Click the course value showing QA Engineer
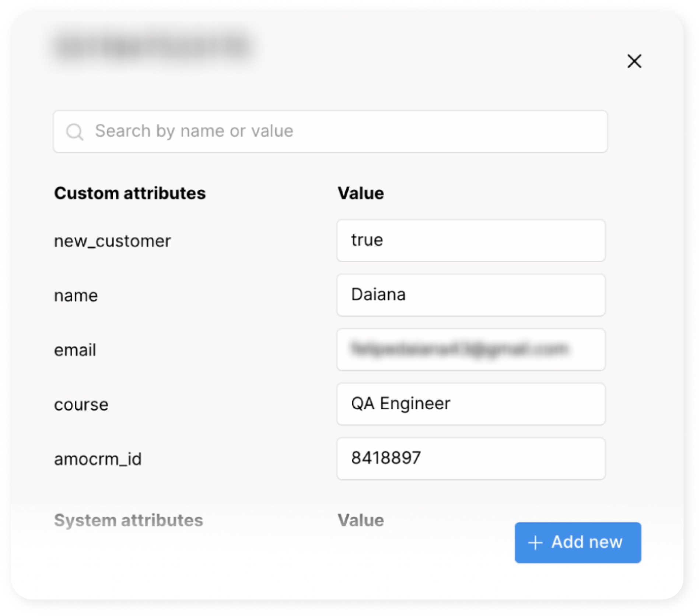 pos(470,404)
